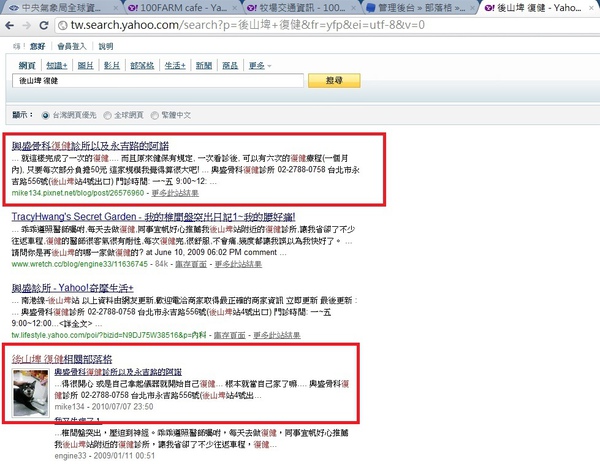Screen dimensions: 600x464
Task: Select 生活+ search category
Action: tap(175, 66)
